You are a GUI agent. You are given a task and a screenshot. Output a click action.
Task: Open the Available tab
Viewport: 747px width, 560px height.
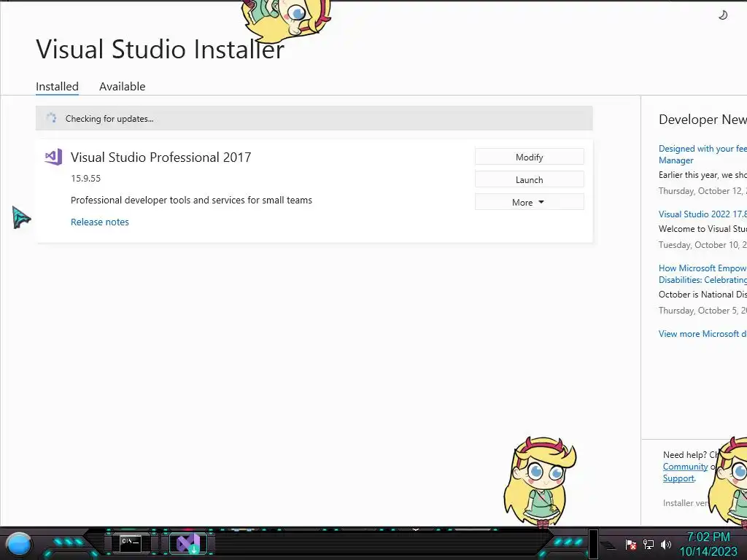coord(122,87)
